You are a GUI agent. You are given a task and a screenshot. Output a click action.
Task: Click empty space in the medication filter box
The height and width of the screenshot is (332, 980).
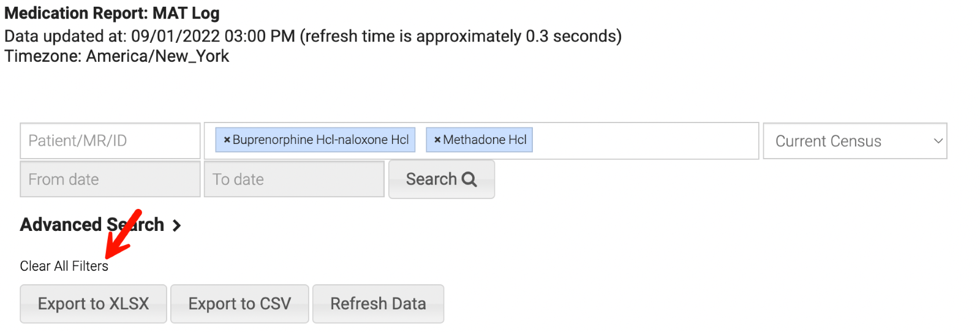tap(643, 141)
